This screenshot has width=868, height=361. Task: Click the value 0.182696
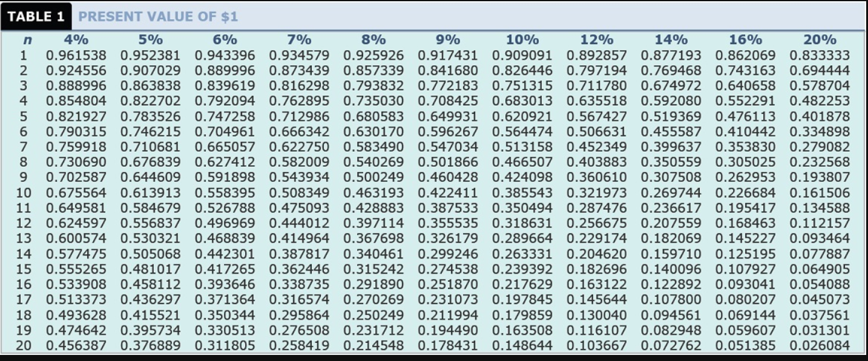point(597,269)
